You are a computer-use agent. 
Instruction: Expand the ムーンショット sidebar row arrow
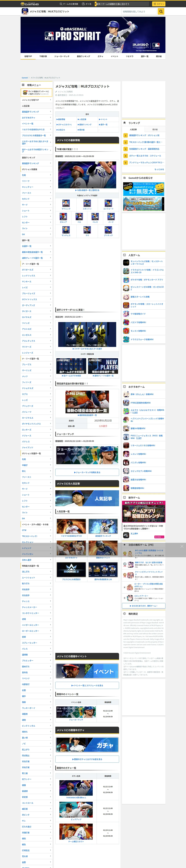pyautogui.click(x=51, y=578)
